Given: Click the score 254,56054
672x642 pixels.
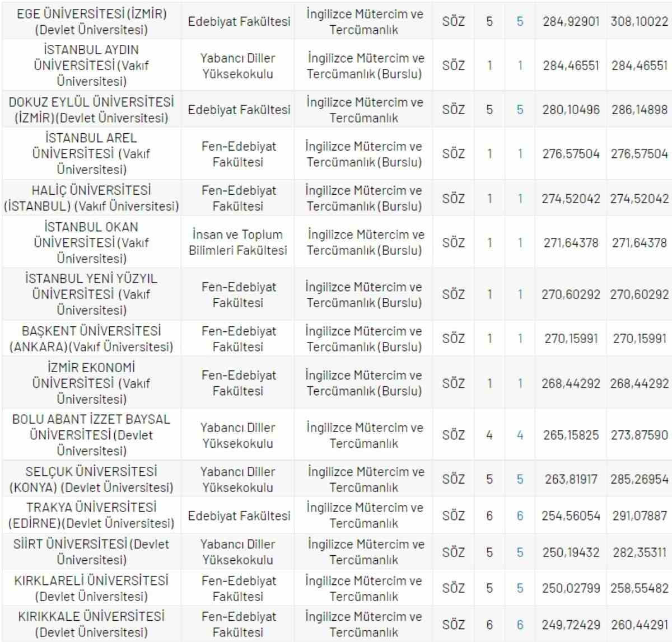Looking at the screenshot, I should click(x=571, y=516).
